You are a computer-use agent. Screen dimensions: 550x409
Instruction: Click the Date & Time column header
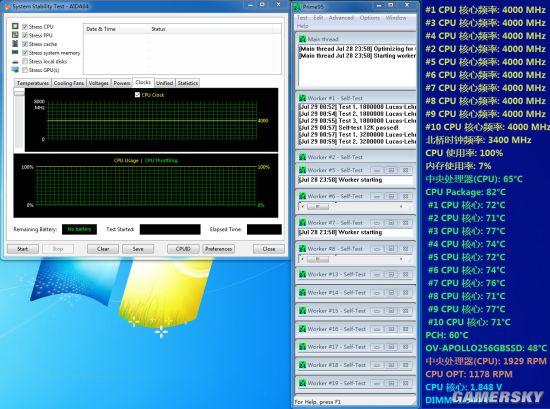116,29
